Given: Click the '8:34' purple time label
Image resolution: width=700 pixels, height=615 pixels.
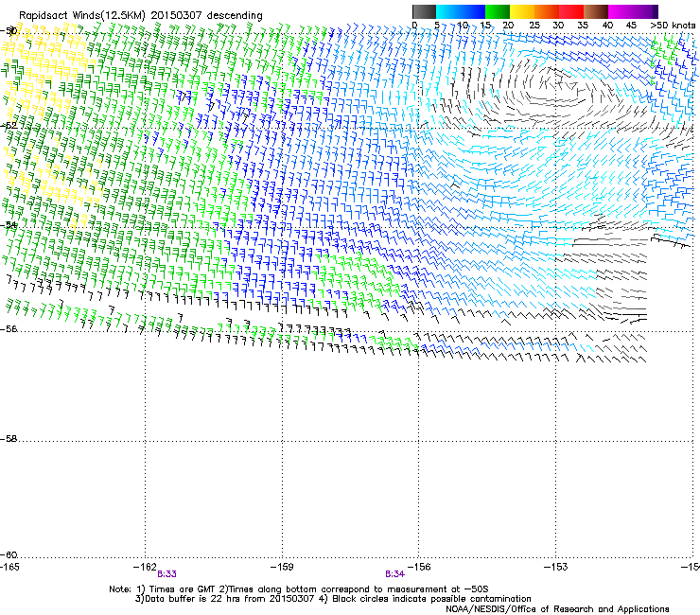Looking at the screenshot, I should (395, 574).
